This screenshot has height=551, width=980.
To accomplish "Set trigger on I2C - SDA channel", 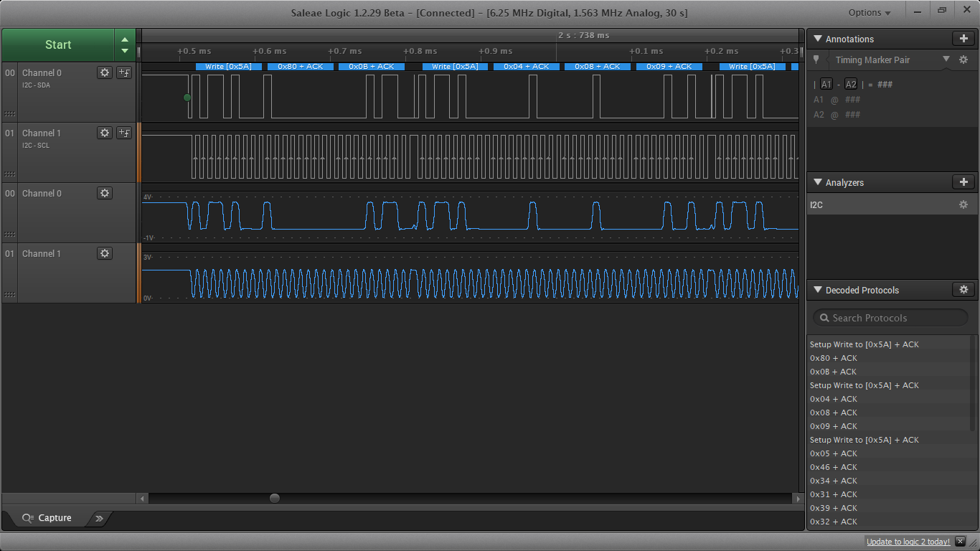I will click(124, 72).
